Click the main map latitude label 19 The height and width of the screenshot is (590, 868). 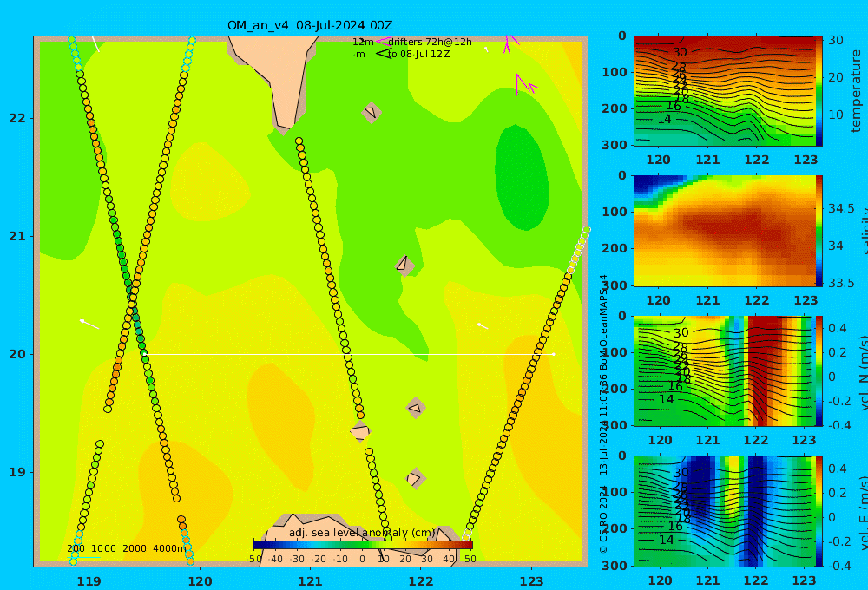[x=17, y=472]
